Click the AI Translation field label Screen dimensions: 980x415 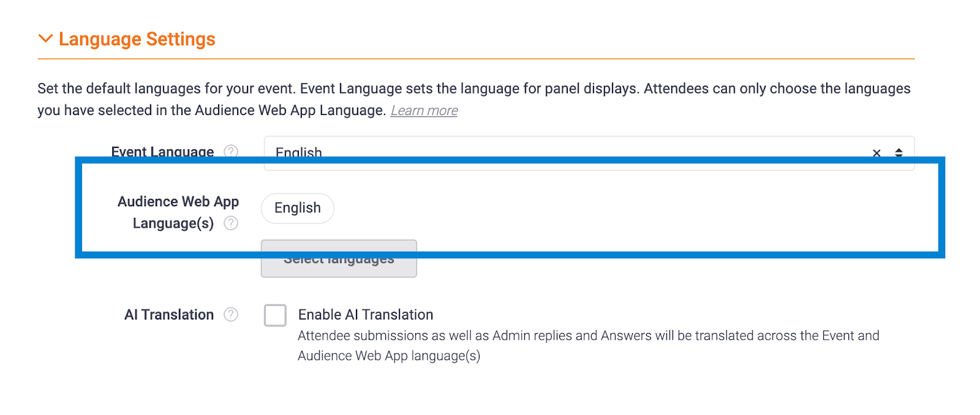pyautogui.click(x=169, y=315)
